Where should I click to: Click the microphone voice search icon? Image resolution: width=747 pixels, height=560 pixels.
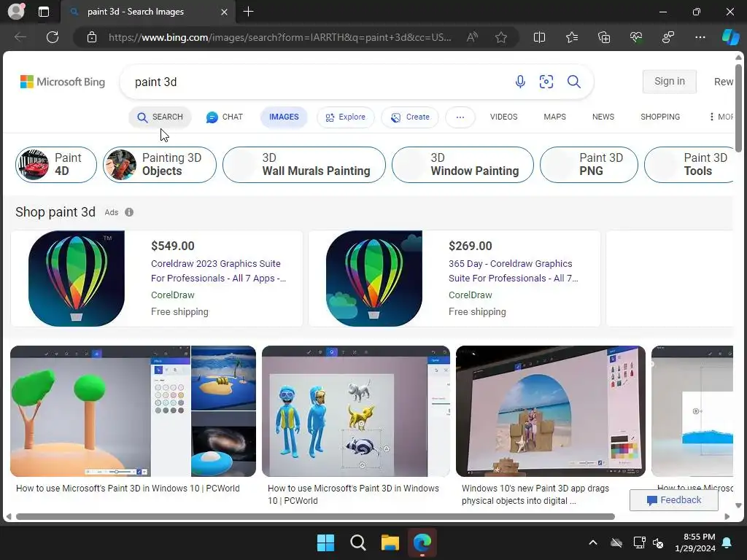point(520,82)
